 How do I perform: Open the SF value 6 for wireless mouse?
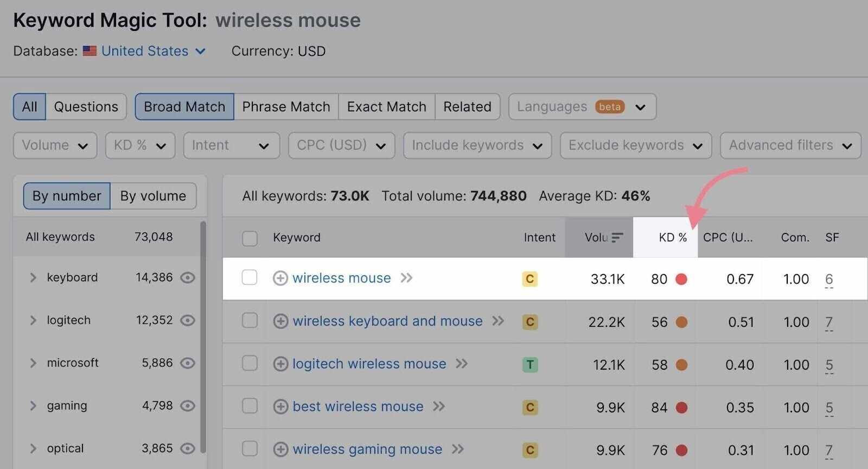pyautogui.click(x=829, y=278)
